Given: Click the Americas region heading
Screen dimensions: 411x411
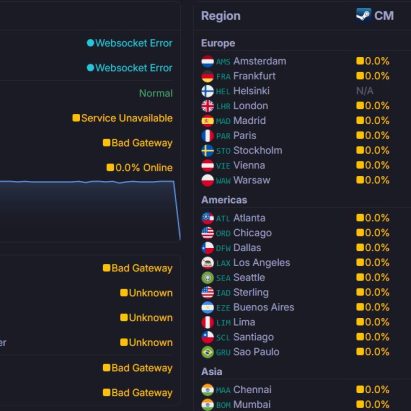Looking at the screenshot, I should click(224, 200).
